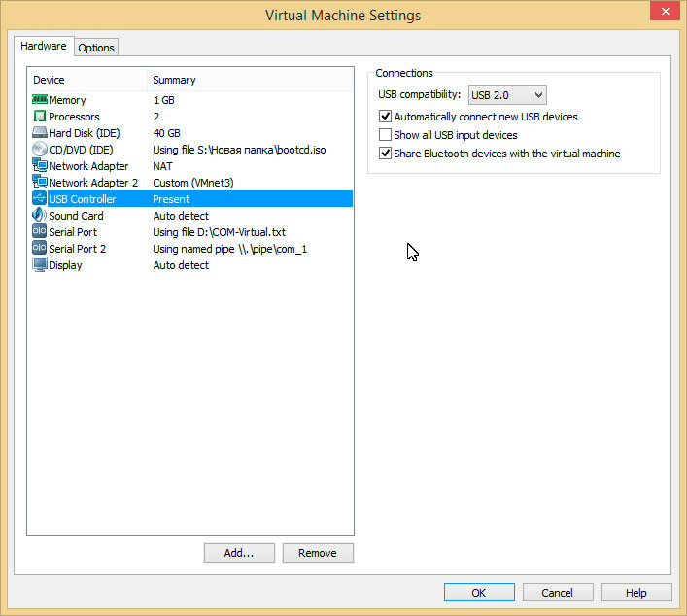687x616 pixels.
Task: Click the Memory device icon
Action: pyautogui.click(x=40, y=100)
